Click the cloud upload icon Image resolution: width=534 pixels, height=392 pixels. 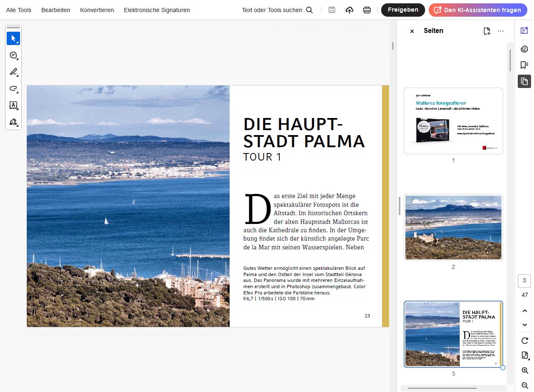[x=349, y=10]
